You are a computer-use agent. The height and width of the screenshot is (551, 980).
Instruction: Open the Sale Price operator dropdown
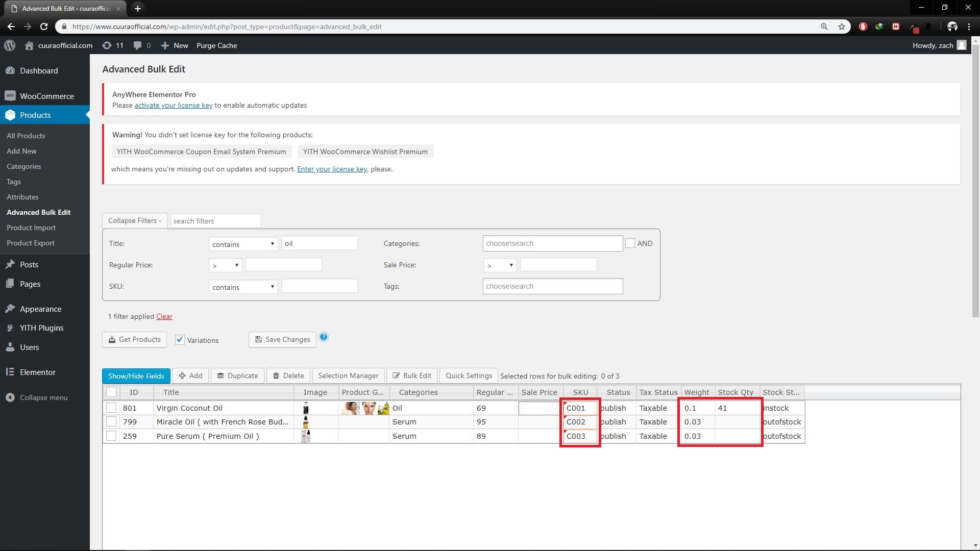(x=500, y=265)
